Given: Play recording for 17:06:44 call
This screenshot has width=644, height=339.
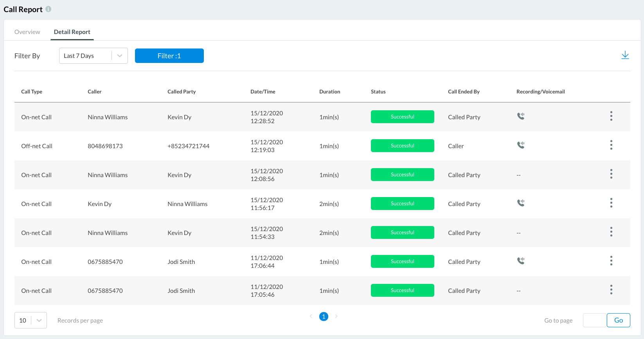Looking at the screenshot, I should [521, 261].
